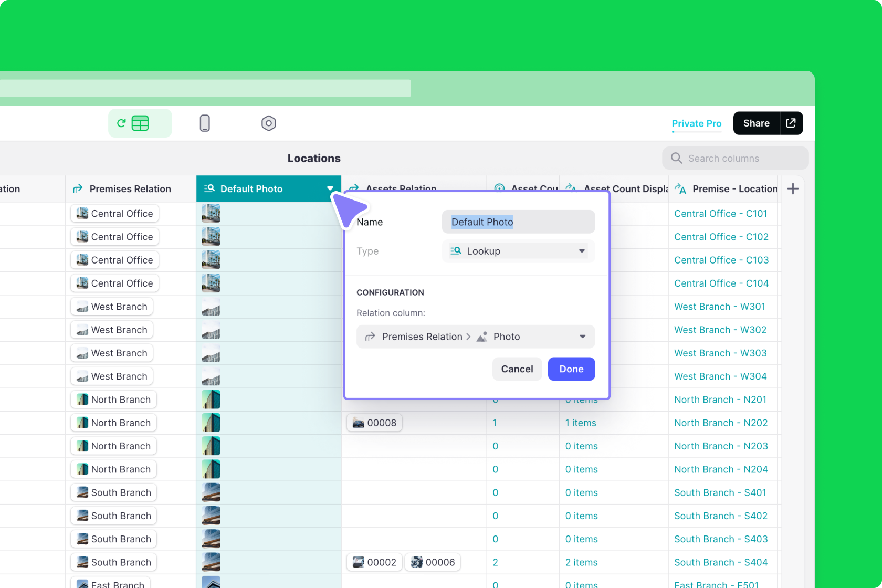Open the settings nut icon
This screenshot has height=588, width=882.
(x=268, y=123)
